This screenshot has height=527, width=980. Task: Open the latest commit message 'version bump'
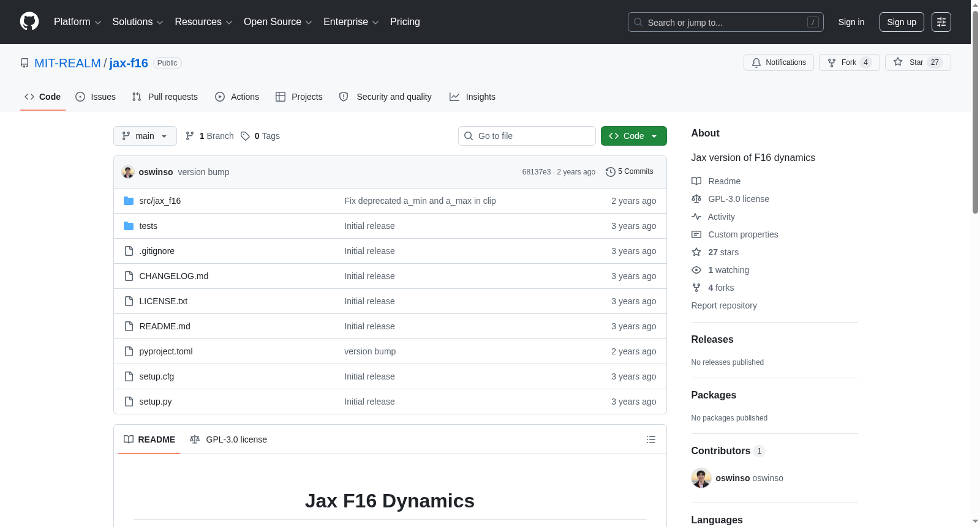pos(203,172)
